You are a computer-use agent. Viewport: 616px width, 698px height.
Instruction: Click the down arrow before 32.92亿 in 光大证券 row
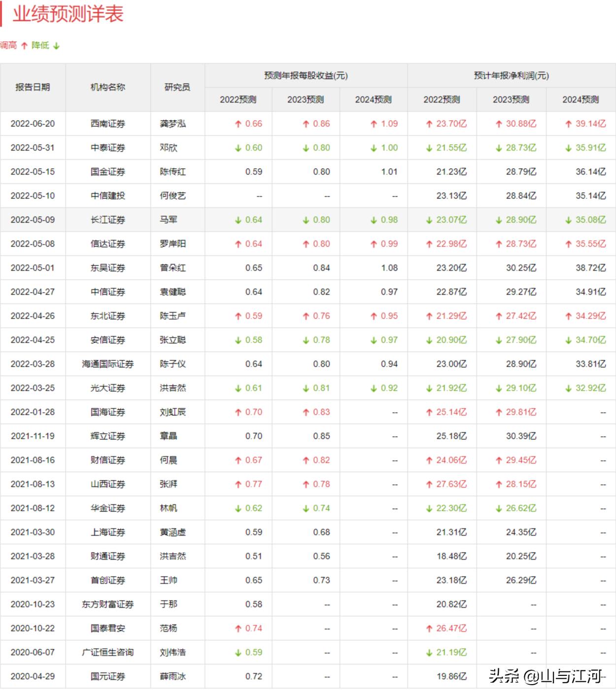[569, 388]
